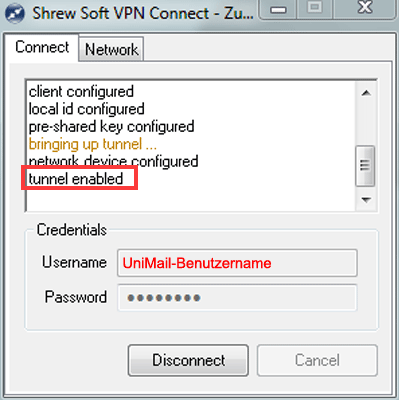
Task: Minimize the VPN Connect window
Action: tap(279, 9)
